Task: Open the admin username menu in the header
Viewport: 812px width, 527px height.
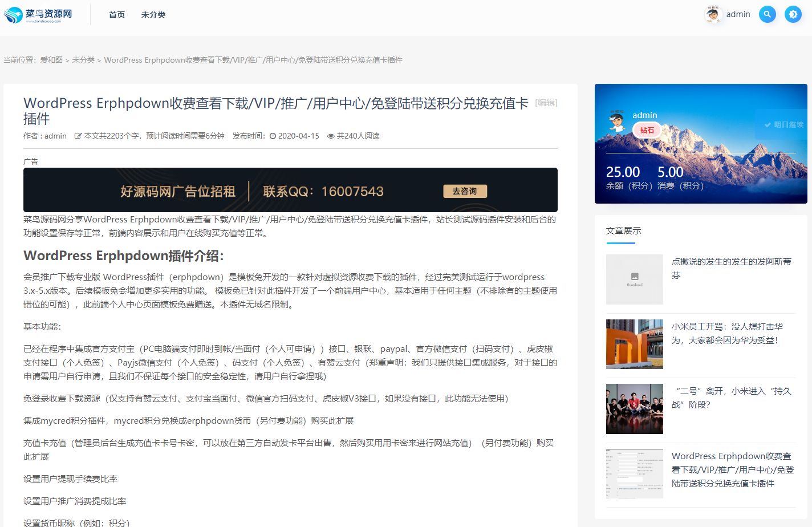Action: pyautogui.click(x=738, y=14)
